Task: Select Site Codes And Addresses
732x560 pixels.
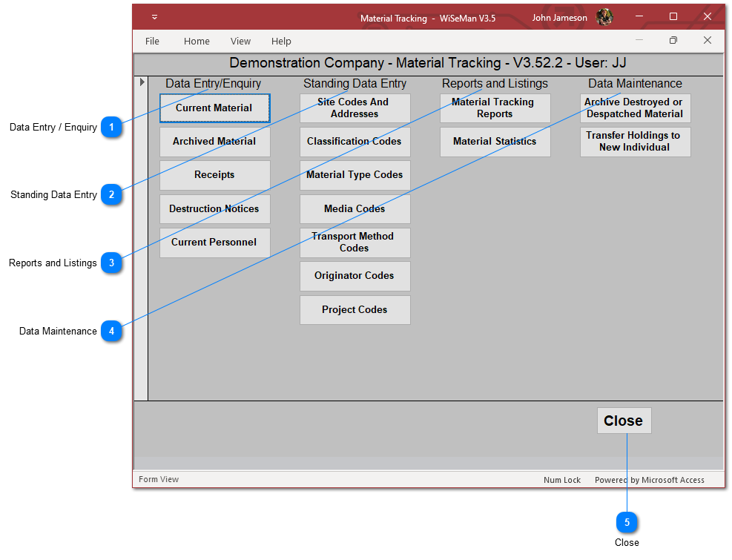Action: [355, 108]
